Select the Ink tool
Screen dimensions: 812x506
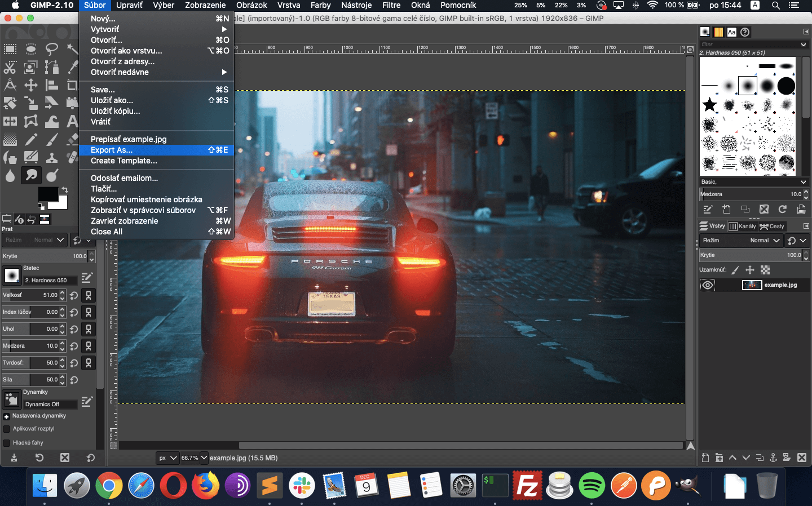[x=10, y=157]
